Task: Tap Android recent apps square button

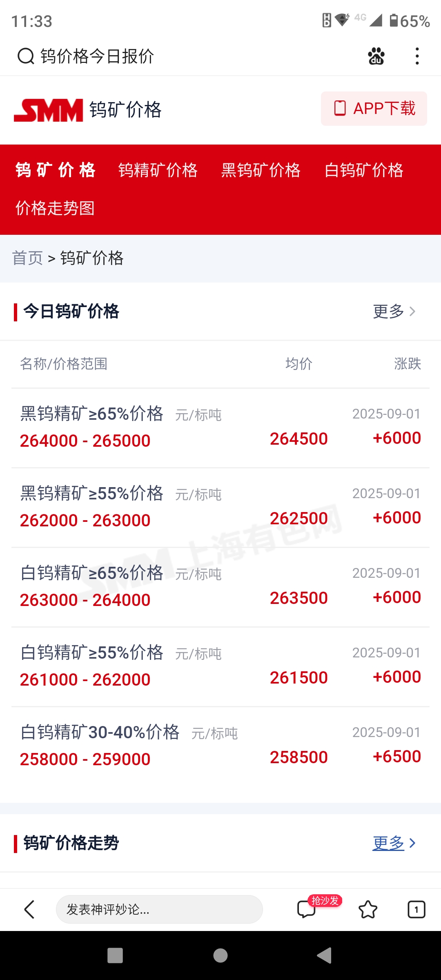Action: click(x=115, y=955)
